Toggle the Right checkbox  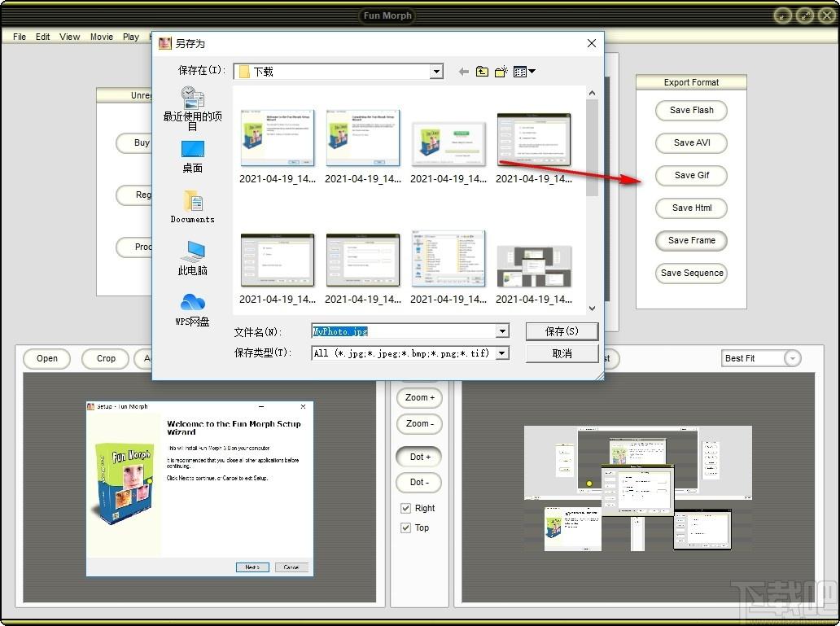[x=405, y=508]
